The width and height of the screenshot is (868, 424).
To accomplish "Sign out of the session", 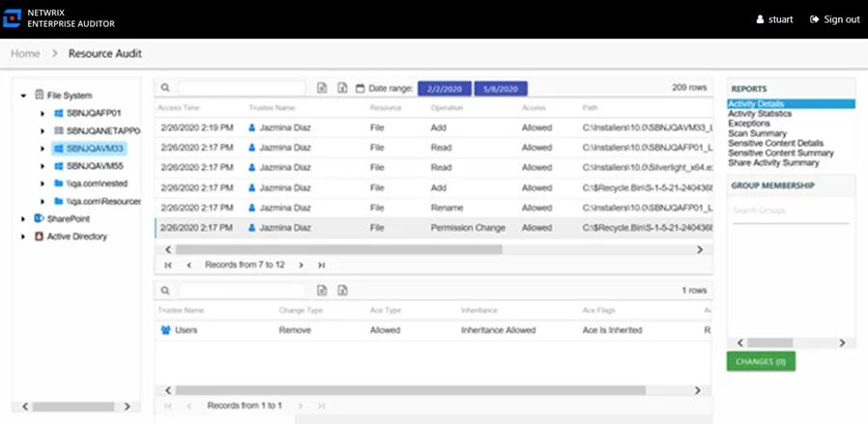I will pos(835,19).
